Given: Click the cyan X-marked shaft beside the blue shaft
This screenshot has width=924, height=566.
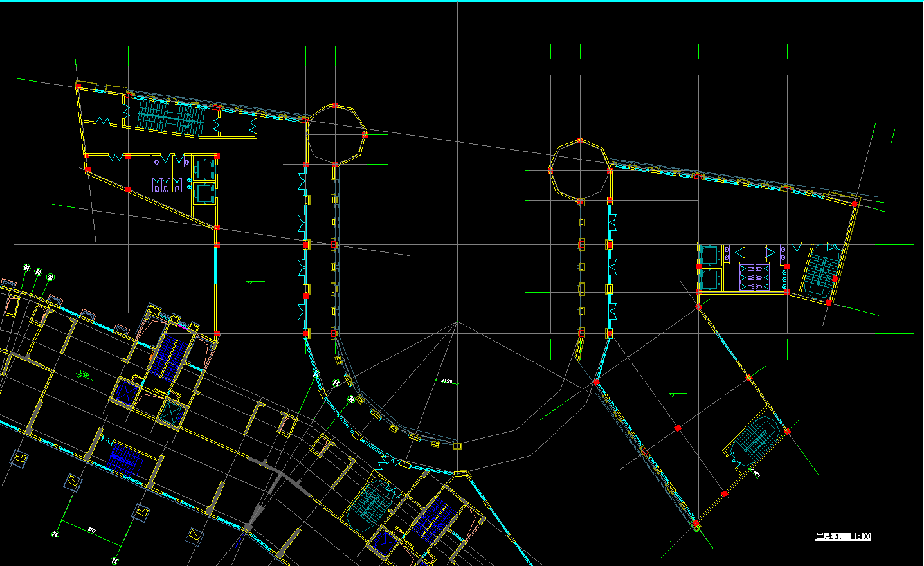Looking at the screenshot, I should [171, 413].
